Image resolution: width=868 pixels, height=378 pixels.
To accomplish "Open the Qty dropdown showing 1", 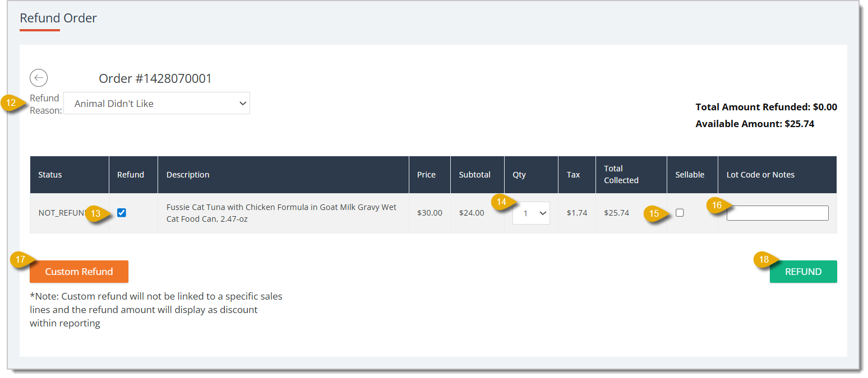I will tap(531, 213).
